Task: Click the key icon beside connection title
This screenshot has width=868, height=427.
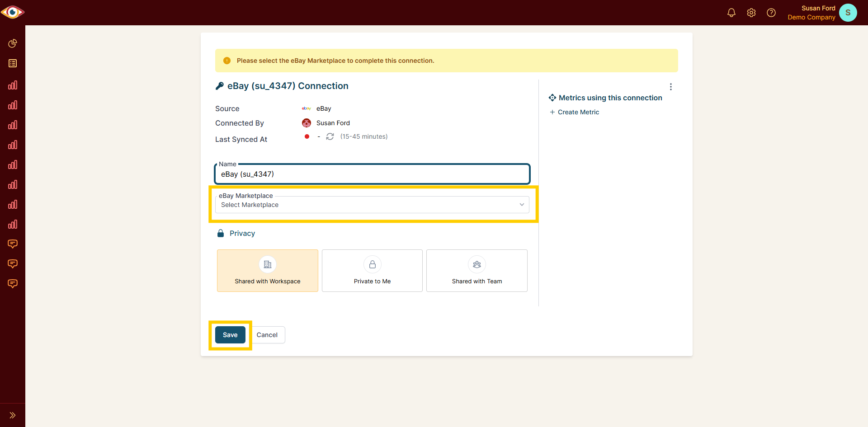Action: pos(220,86)
